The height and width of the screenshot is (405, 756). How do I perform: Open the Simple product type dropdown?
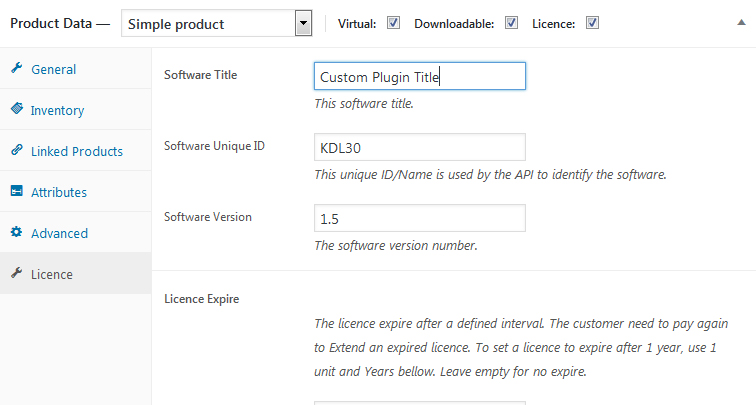pyautogui.click(x=216, y=23)
